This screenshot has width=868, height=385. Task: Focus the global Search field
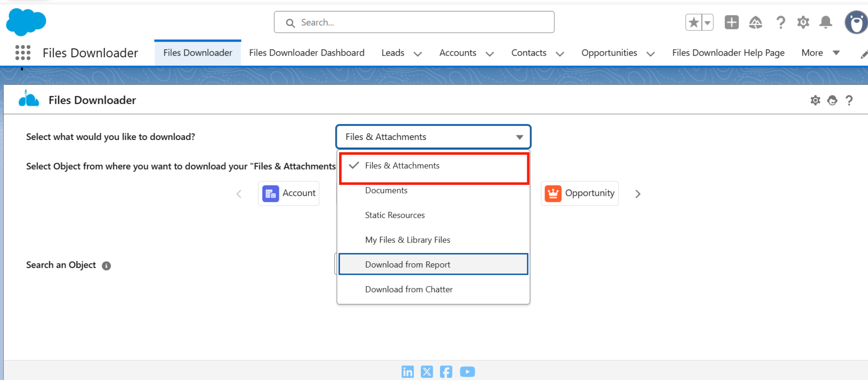click(x=414, y=22)
